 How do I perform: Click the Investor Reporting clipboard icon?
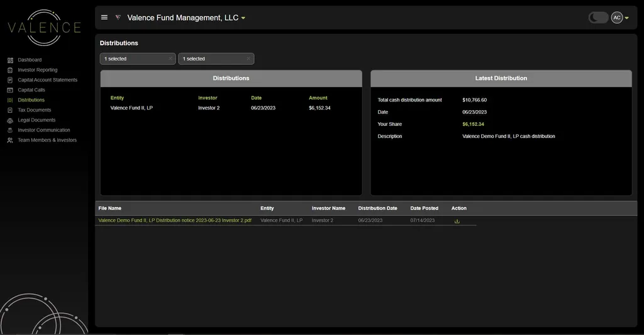tap(10, 70)
